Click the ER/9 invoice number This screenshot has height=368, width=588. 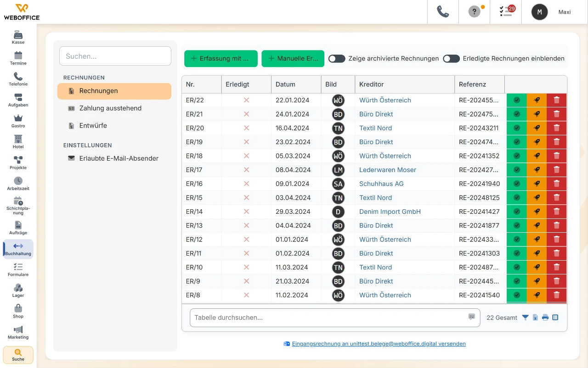coord(193,281)
